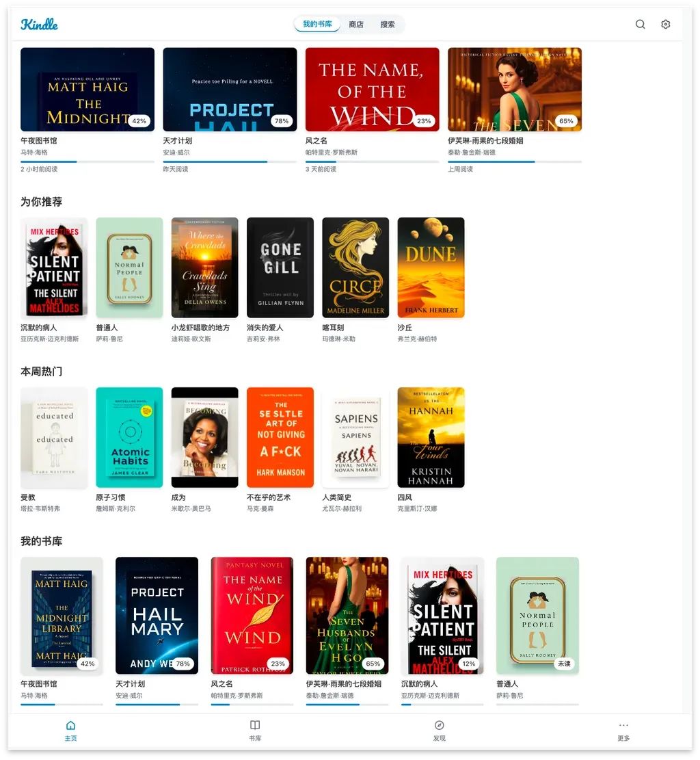Open Sapiens 人类简史 book cover
This screenshot has width=700, height=760.
tap(355, 437)
